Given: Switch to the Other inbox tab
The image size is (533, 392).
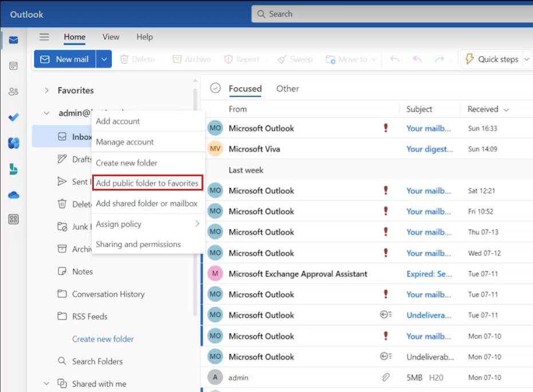Looking at the screenshot, I should (287, 89).
